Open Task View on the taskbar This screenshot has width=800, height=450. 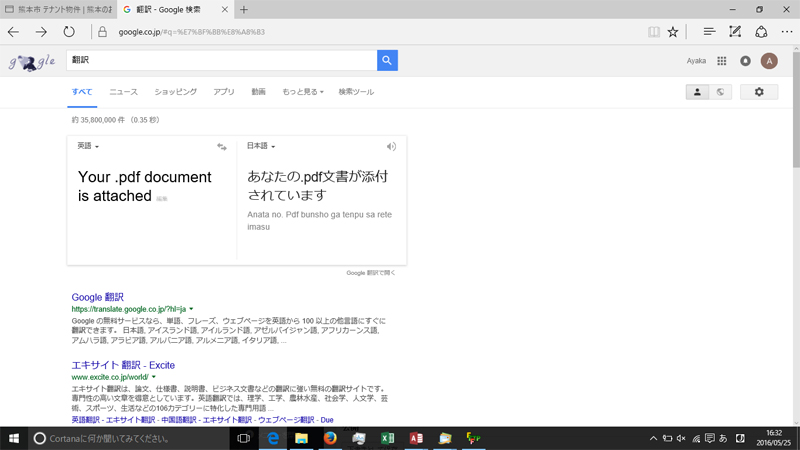click(243, 438)
